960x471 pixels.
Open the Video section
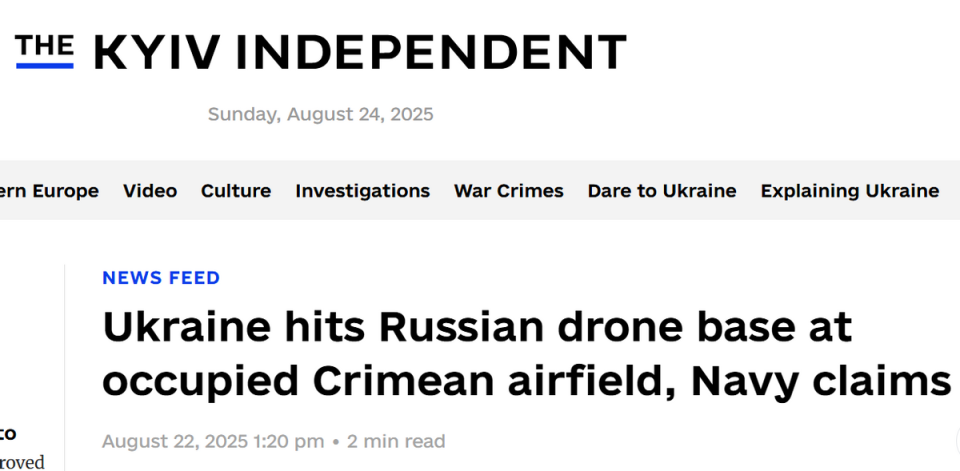click(150, 191)
